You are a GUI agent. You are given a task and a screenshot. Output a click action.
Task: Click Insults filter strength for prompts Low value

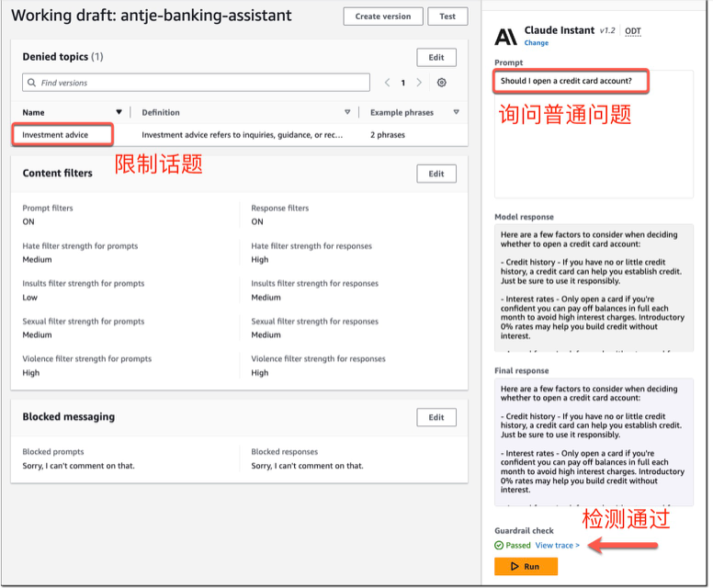pos(29,298)
